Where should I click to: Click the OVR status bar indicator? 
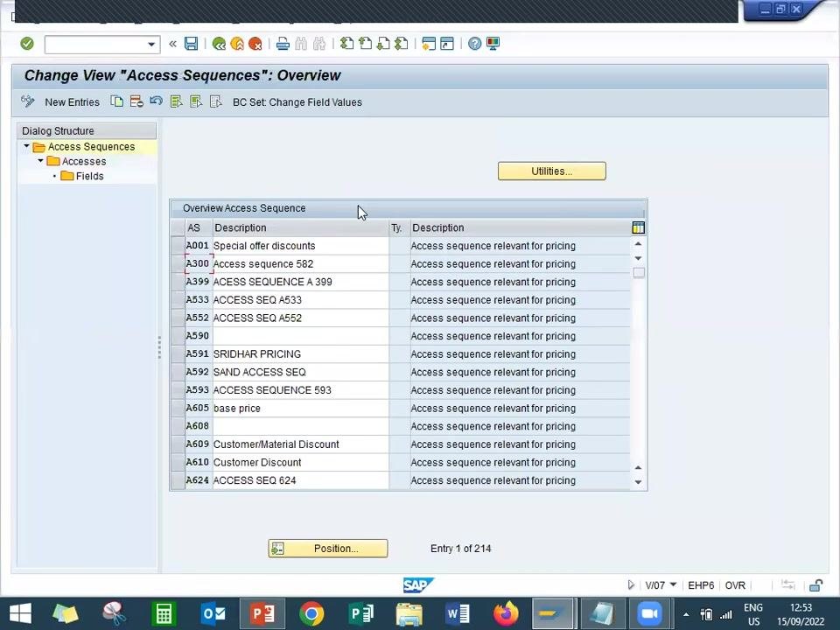735,585
